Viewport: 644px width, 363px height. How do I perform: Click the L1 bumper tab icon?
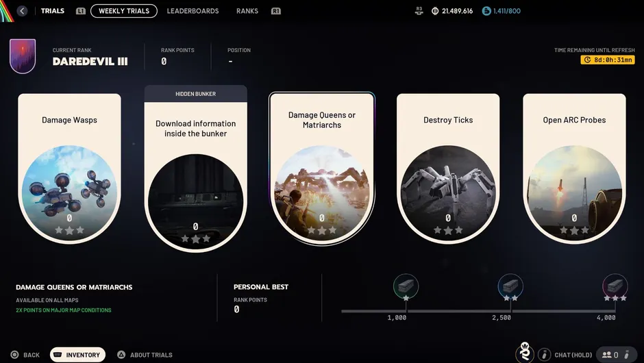pyautogui.click(x=81, y=11)
